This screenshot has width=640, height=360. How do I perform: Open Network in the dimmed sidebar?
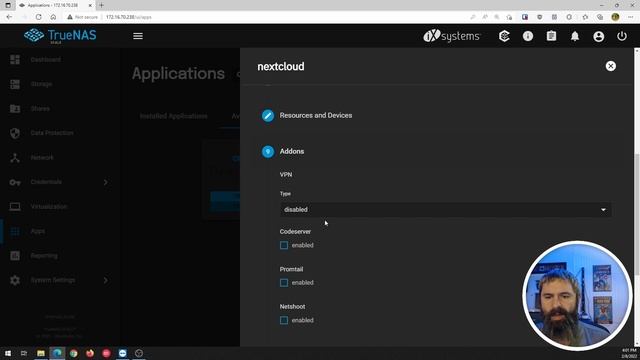click(42, 158)
